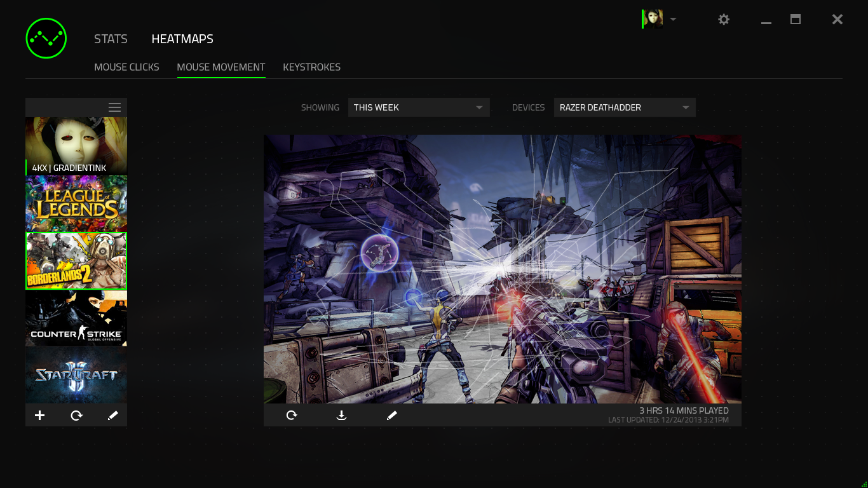Refresh the game list in sidebar
Image resolution: width=868 pixels, height=488 pixels.
pos(76,416)
